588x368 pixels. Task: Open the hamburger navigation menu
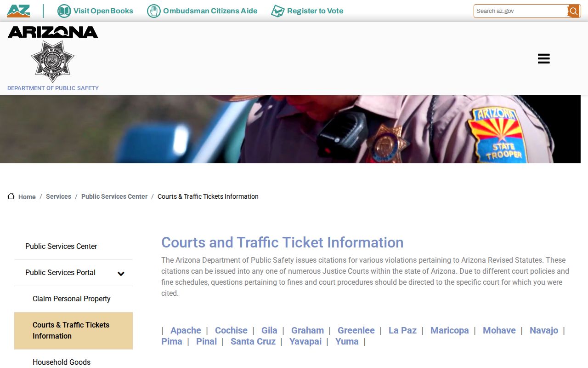coord(544,58)
